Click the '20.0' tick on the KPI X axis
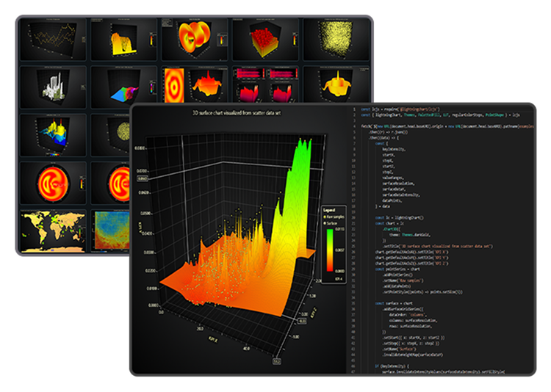The height and width of the screenshot is (392, 551). [x=200, y=328]
